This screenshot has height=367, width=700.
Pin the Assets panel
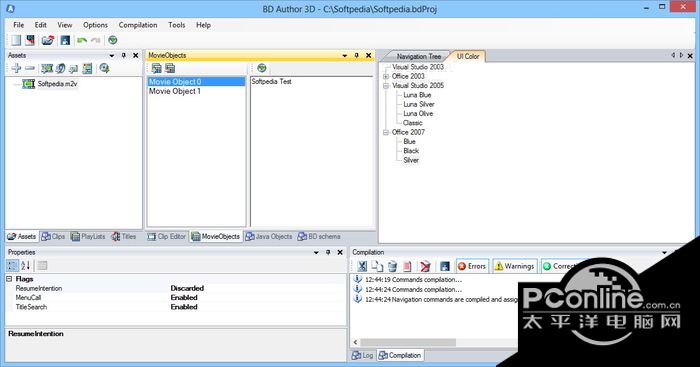[124, 55]
